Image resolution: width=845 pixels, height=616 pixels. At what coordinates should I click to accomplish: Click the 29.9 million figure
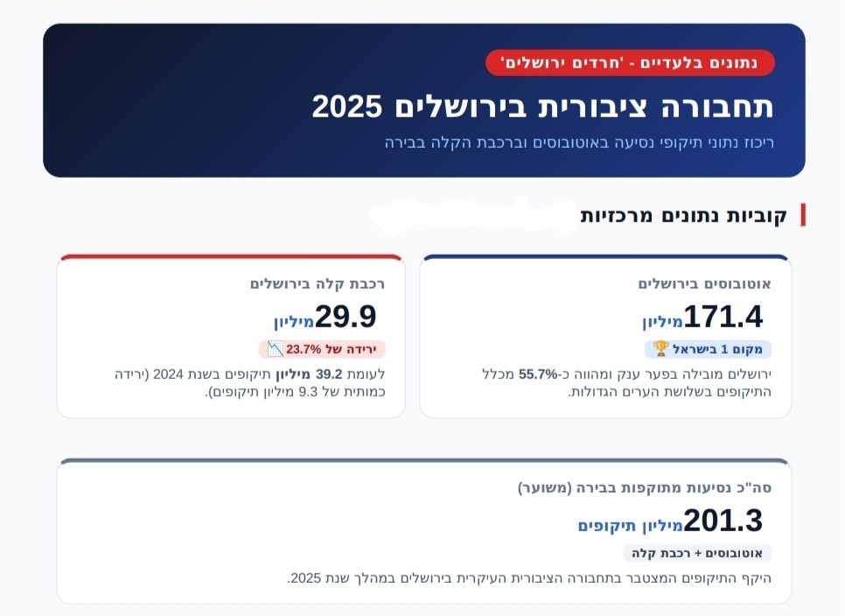[325, 317]
